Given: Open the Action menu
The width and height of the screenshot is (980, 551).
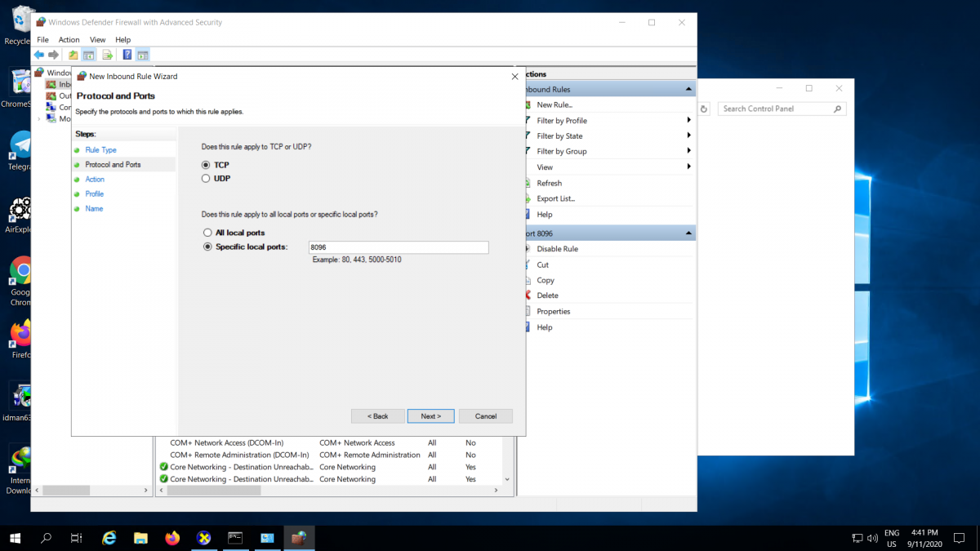Looking at the screenshot, I should (x=69, y=39).
